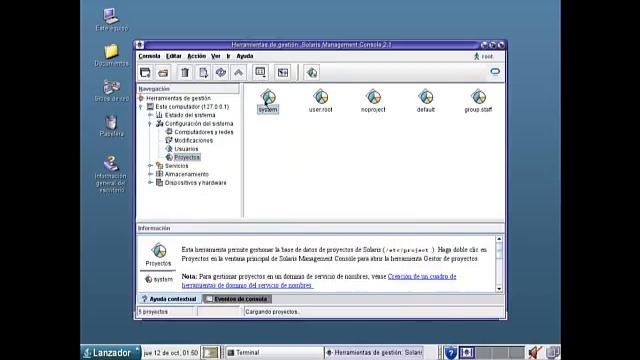This screenshot has width=640, height=360.
Task: Click the new console toolbar icon
Action: [x=145, y=73]
